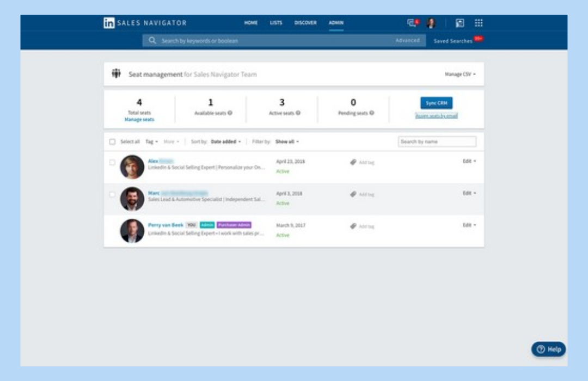Open Marc's profile photo

(132, 199)
